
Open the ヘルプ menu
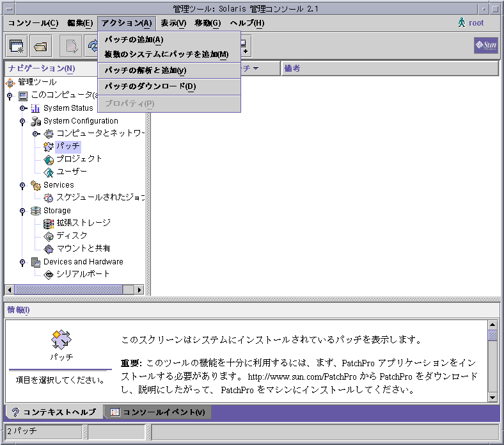click(x=247, y=23)
